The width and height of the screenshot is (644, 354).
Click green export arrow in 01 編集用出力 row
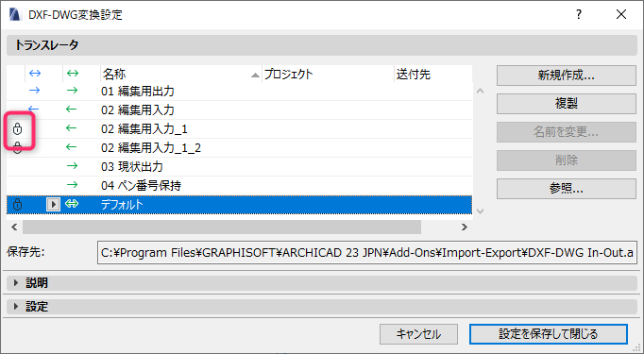[x=72, y=91]
